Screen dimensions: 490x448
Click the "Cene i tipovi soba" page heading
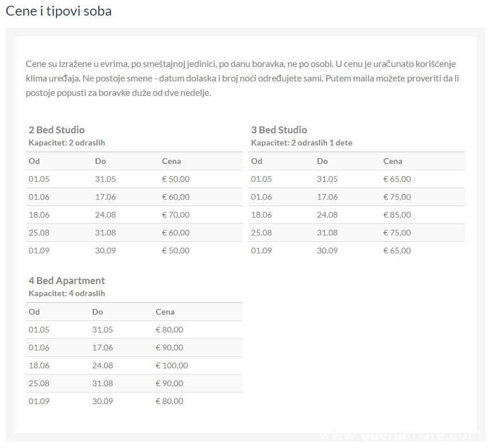tap(58, 11)
